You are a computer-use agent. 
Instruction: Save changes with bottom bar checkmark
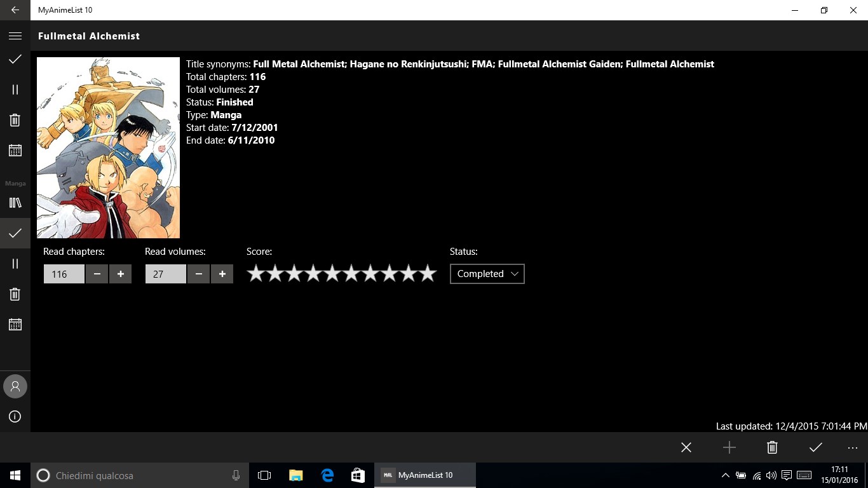coord(816,447)
